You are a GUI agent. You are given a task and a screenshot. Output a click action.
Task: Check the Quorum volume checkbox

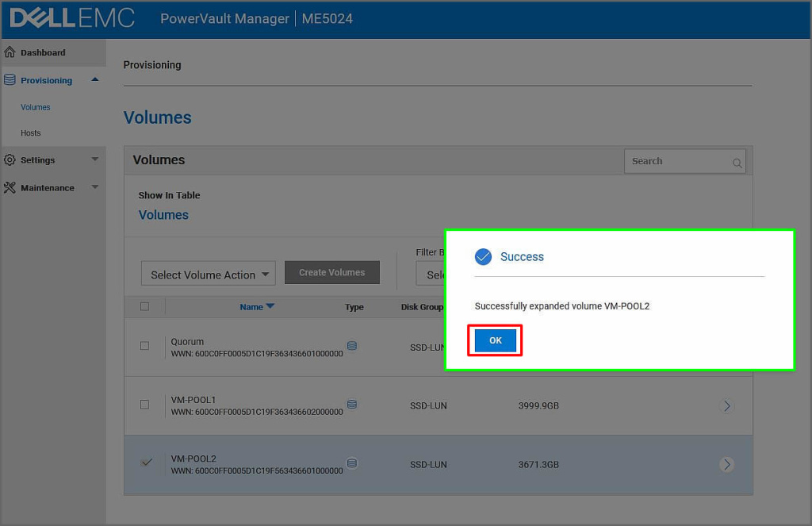tap(144, 346)
